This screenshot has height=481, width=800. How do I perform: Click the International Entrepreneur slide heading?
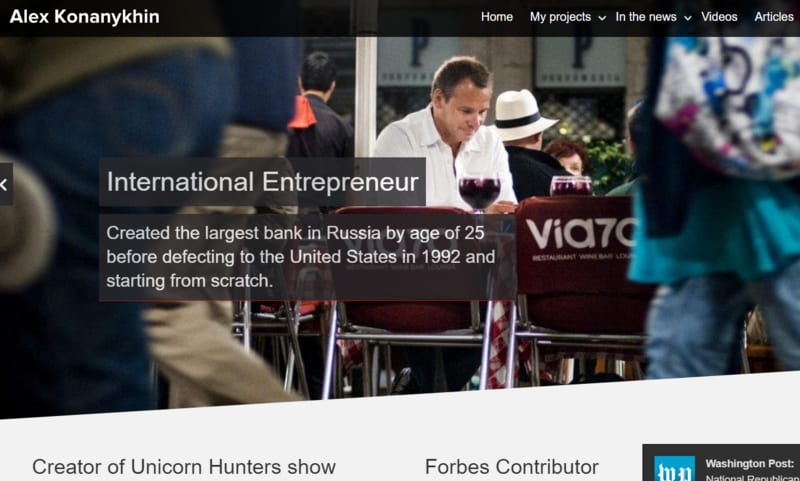[262, 182]
